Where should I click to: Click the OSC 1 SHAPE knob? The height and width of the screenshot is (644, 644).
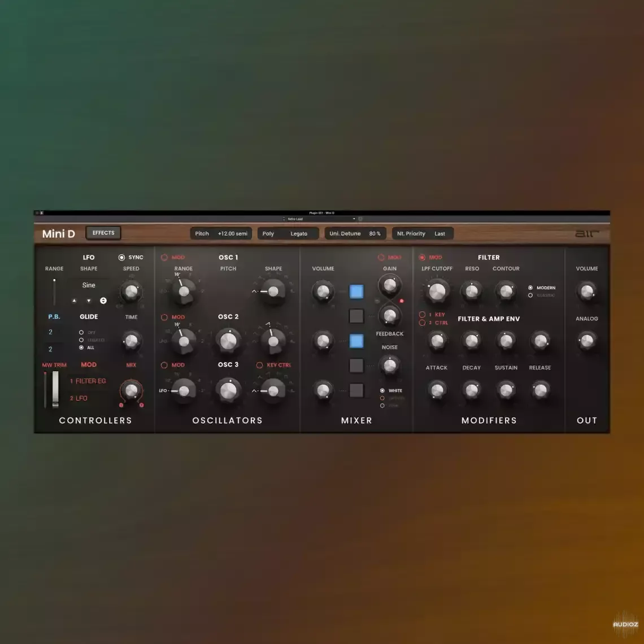point(273,291)
